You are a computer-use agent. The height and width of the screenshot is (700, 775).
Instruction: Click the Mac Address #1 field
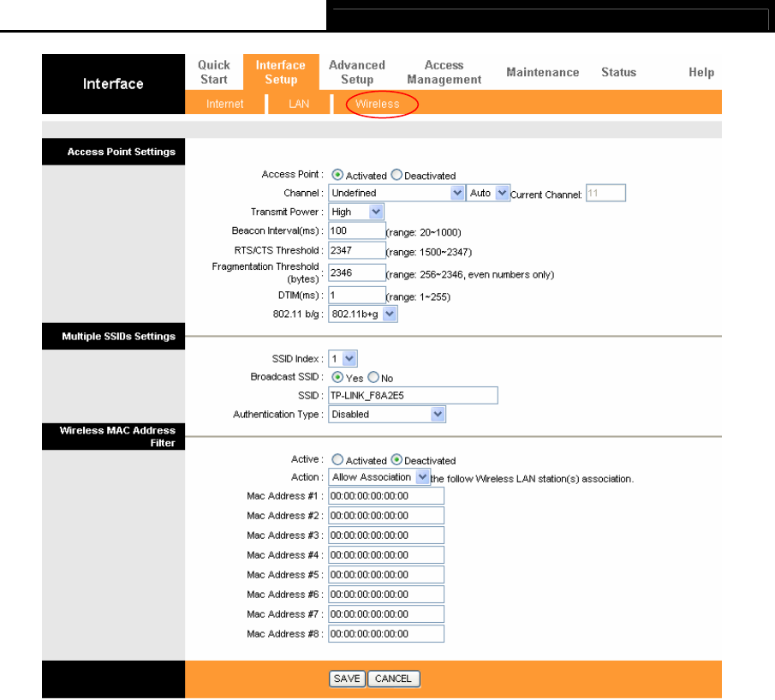(386, 496)
